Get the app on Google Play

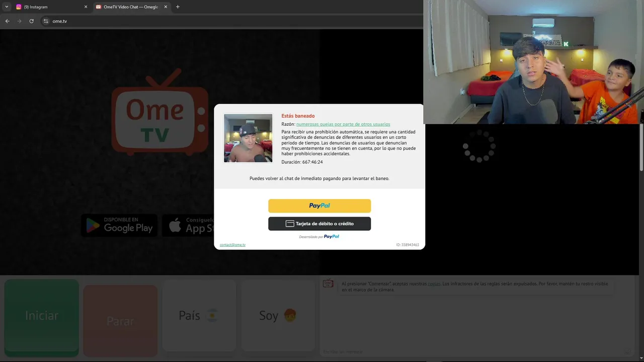119,225
